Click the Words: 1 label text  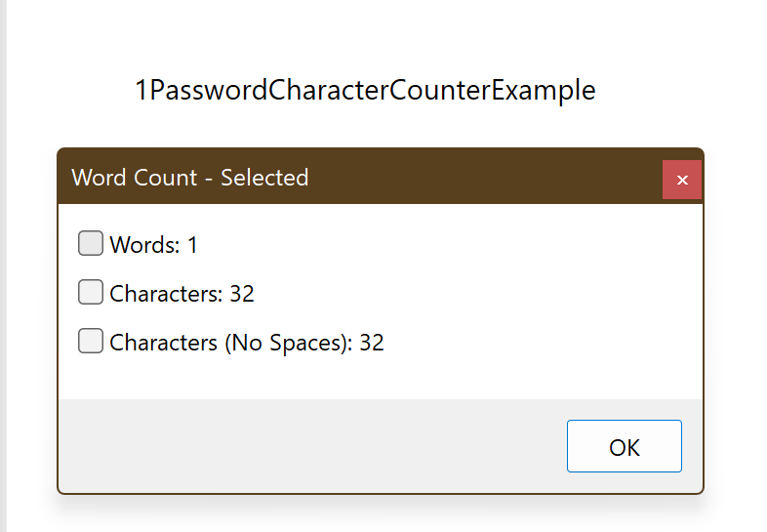pos(153,245)
